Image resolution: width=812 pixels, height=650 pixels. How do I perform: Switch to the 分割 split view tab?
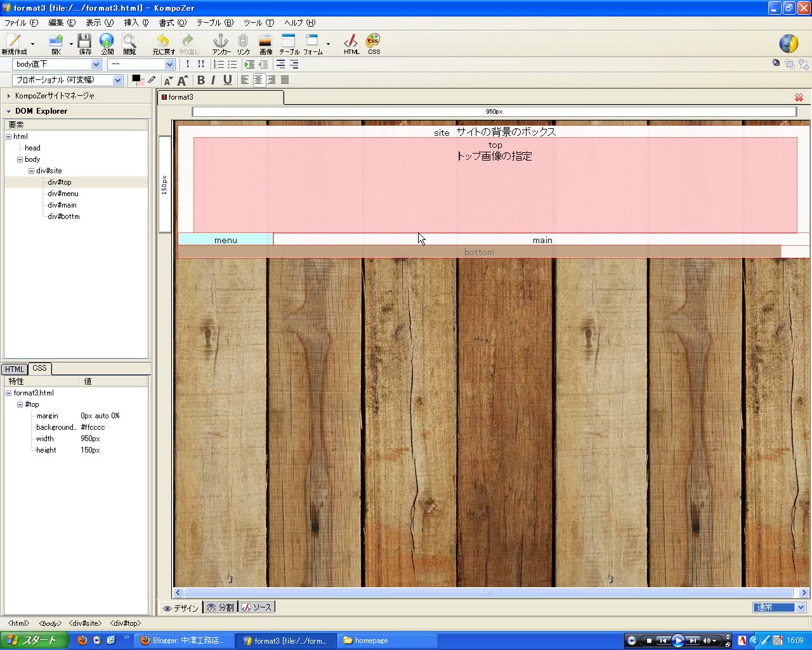(221, 607)
